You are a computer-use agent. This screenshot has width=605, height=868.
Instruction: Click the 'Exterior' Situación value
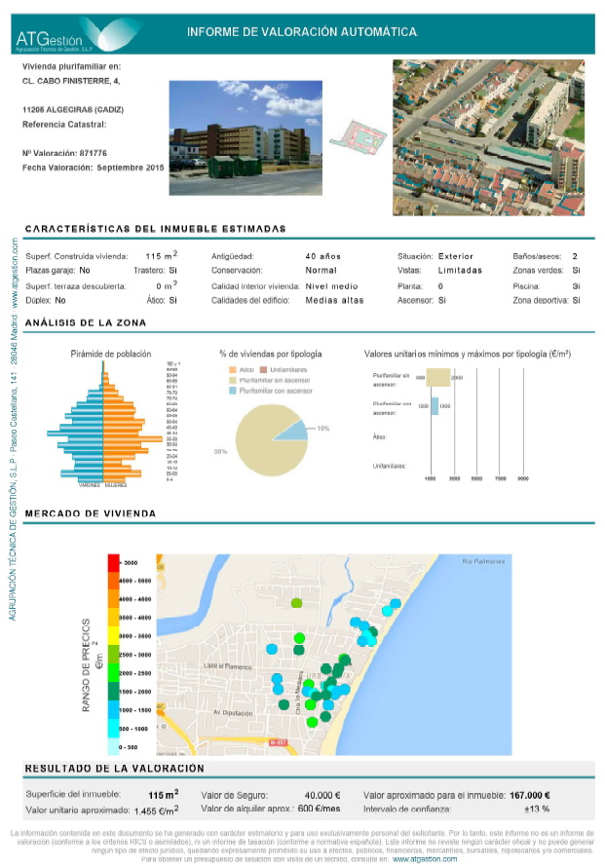pyautogui.click(x=456, y=256)
